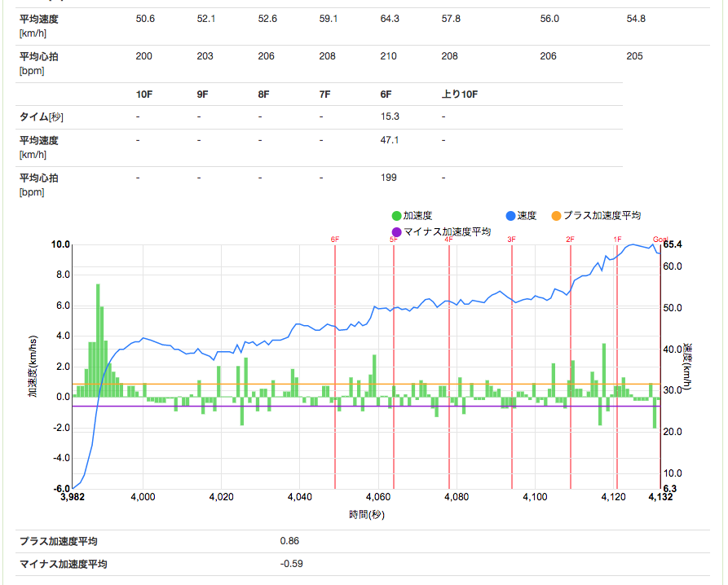Click average speed value 57.8
Screen dimensions: 728x585
(451, 19)
